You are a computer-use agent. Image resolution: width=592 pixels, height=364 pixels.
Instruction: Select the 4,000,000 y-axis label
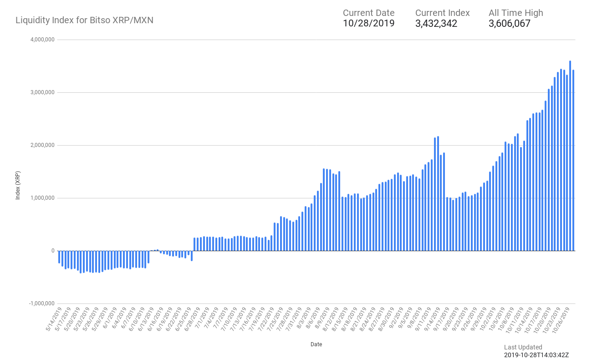point(42,40)
